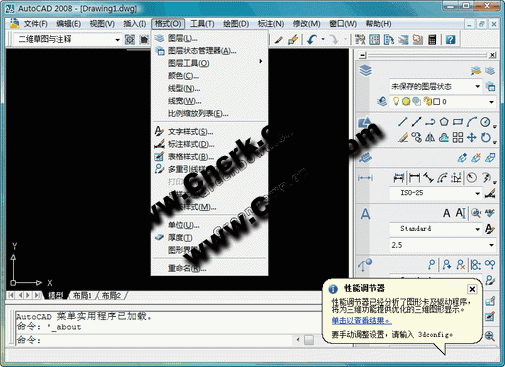
Task: Open the 文件(F) menu
Action: tap(36, 24)
